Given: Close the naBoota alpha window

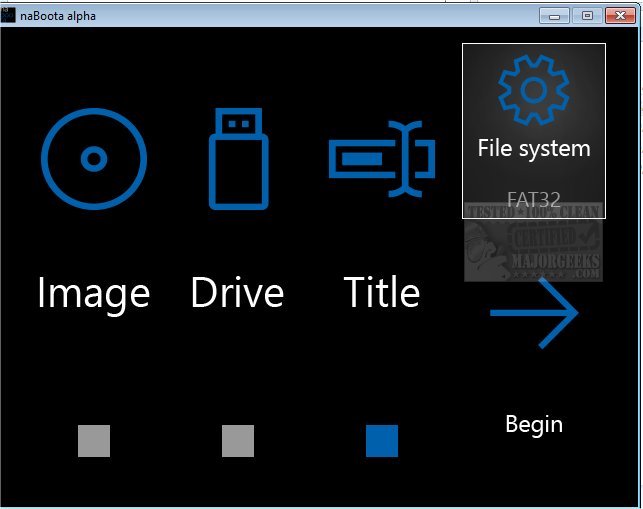Looking at the screenshot, I should coord(620,16).
